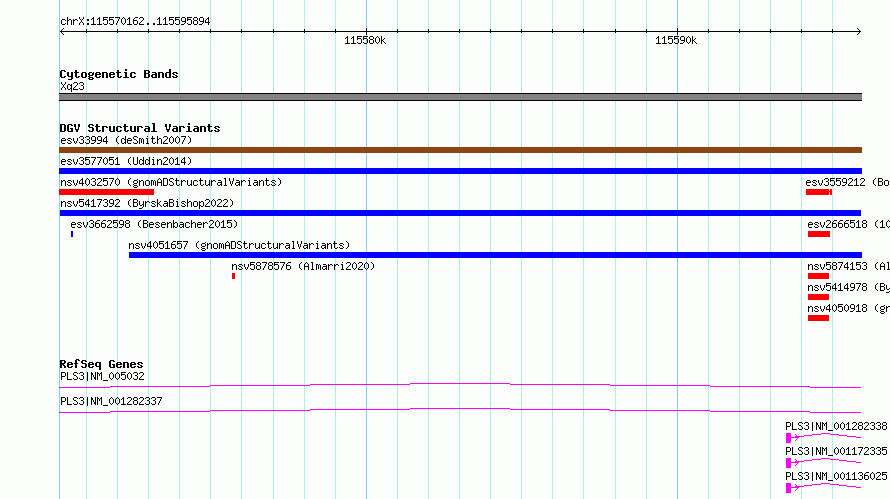Click the tiny blue esv3662598 variant mark
This screenshot has height=499, width=890.
pyautogui.click(x=72, y=234)
